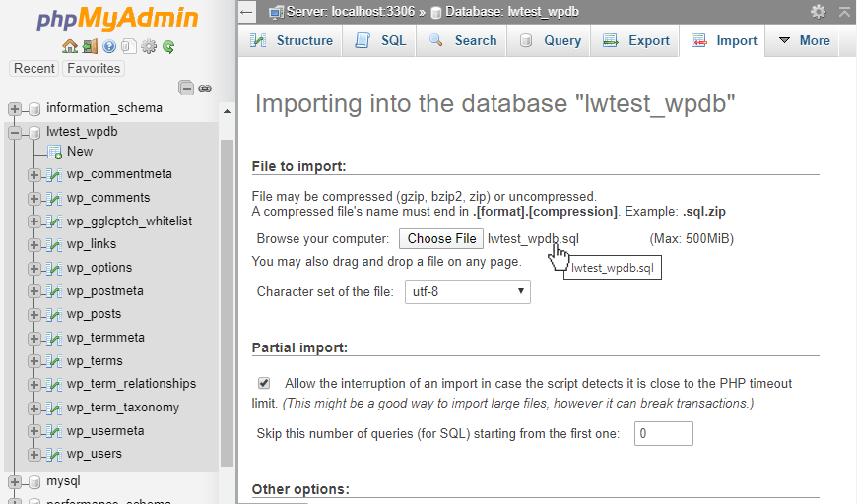Click the wp_links table icon
The height and width of the screenshot is (504, 857).
(53, 245)
